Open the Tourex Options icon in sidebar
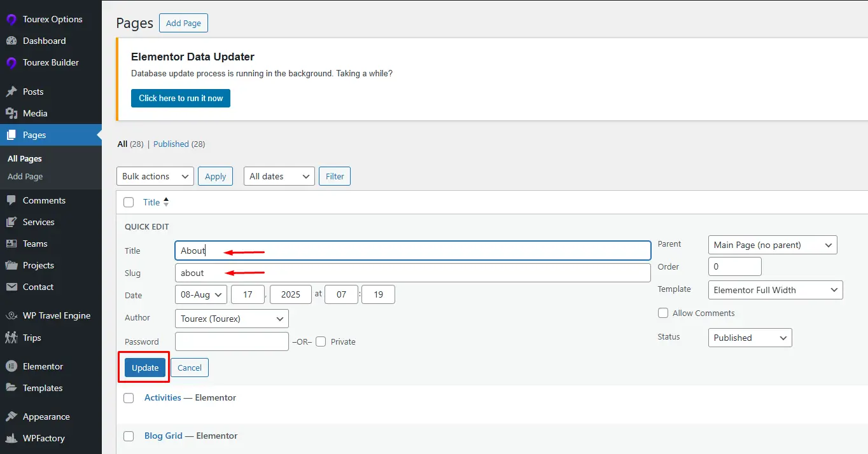The image size is (868, 454). point(11,19)
